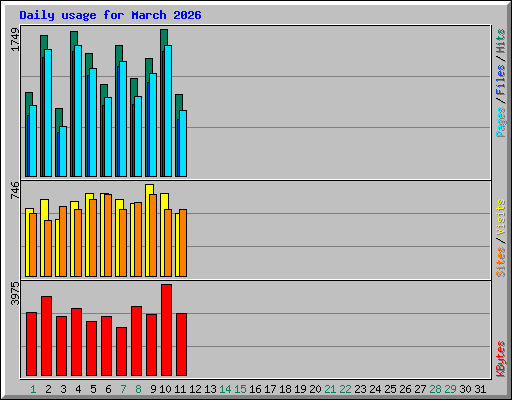
Task: Click the blue 'Files' legend label
Action: [501, 80]
